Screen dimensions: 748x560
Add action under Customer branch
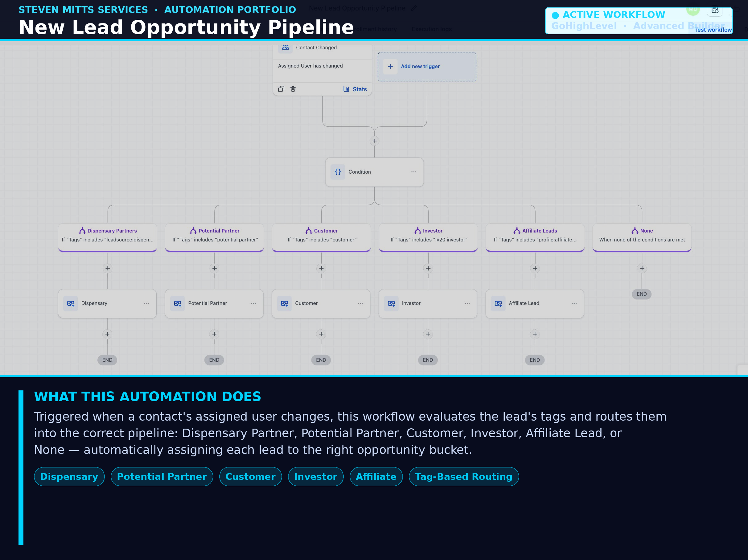coord(321,269)
